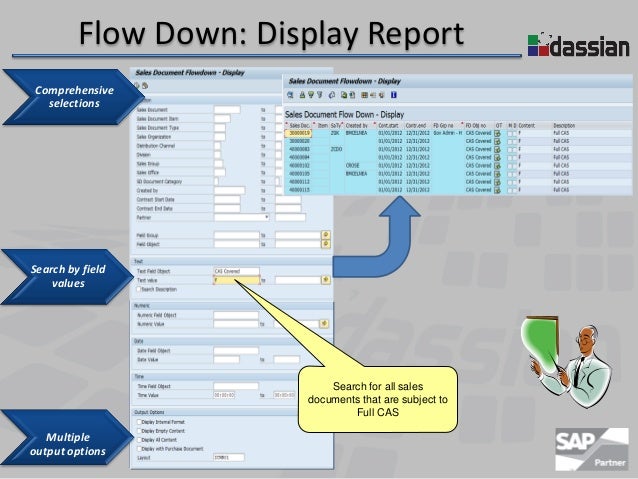Viewport: 638px width, 479px height.
Task: Click multiple selection button for Text Value
Action: point(326,280)
